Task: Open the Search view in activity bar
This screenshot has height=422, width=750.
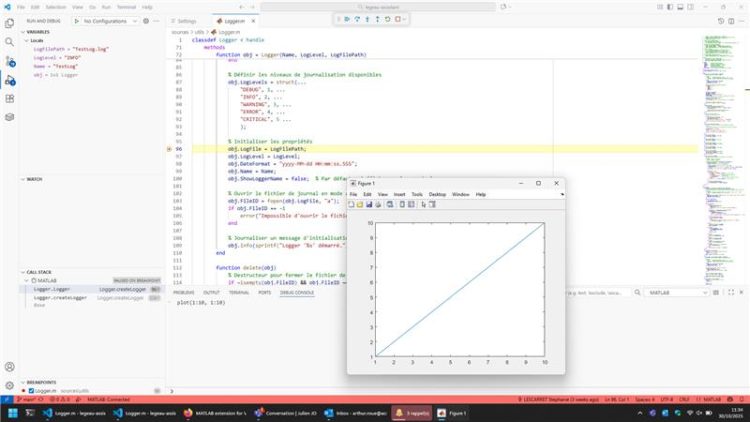Action: coord(9,42)
